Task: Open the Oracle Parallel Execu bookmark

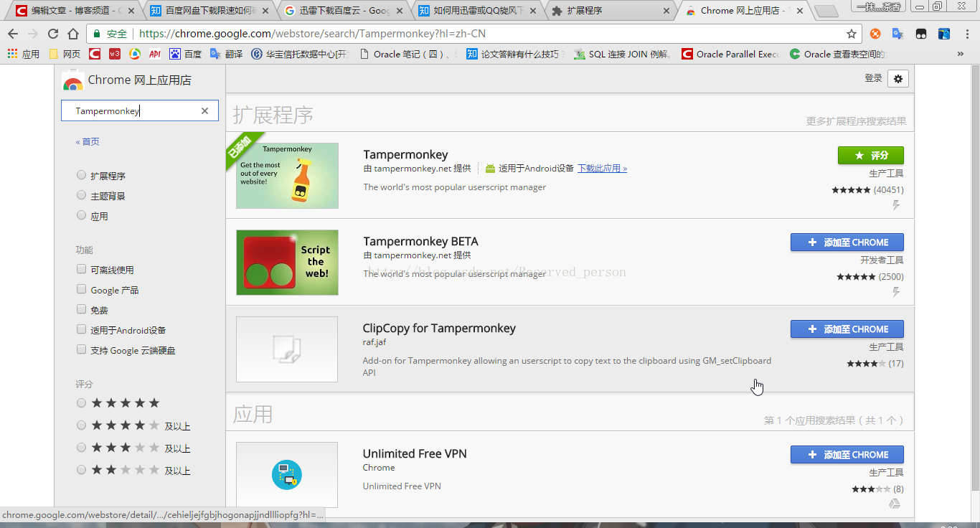Action: [730, 54]
